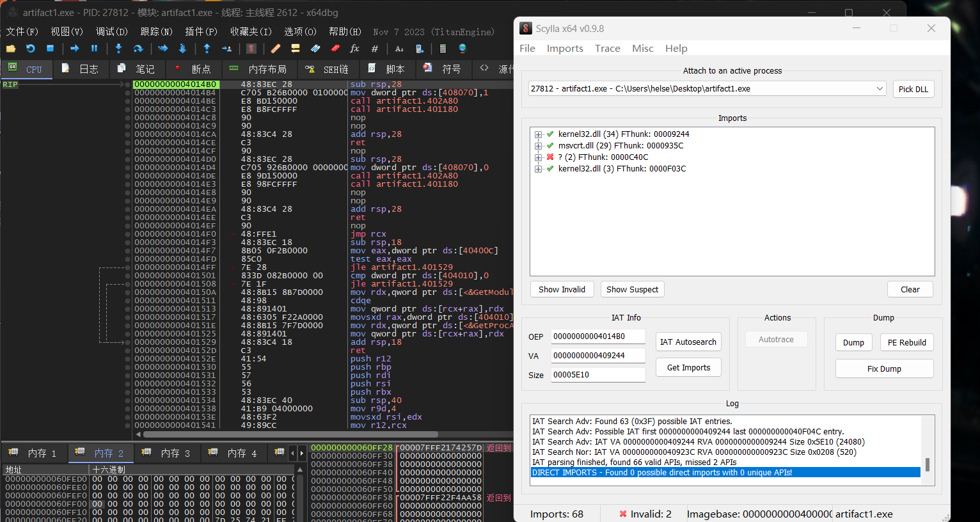This screenshot has width=980, height=522.
Task: Click the Fix Dump button
Action: [x=884, y=369]
